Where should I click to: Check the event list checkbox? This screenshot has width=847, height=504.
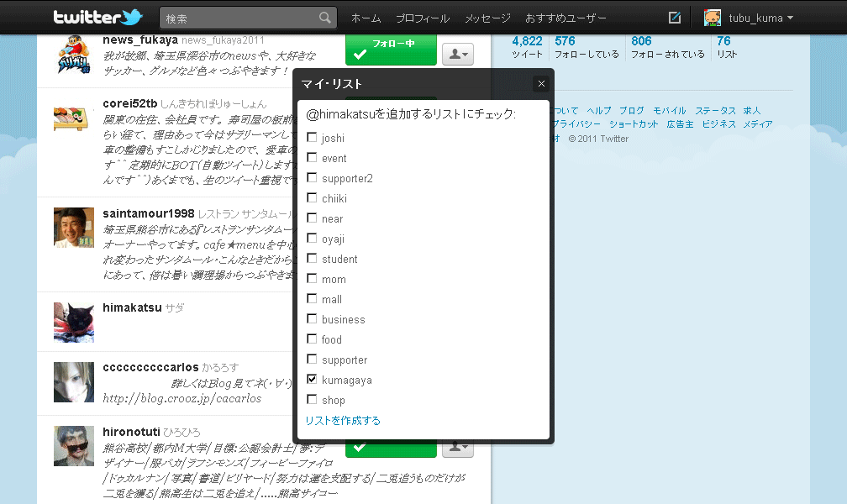coord(312,157)
